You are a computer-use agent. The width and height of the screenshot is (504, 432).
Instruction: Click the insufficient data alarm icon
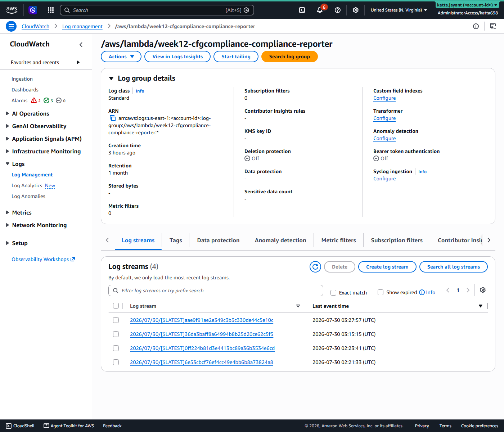pos(59,100)
